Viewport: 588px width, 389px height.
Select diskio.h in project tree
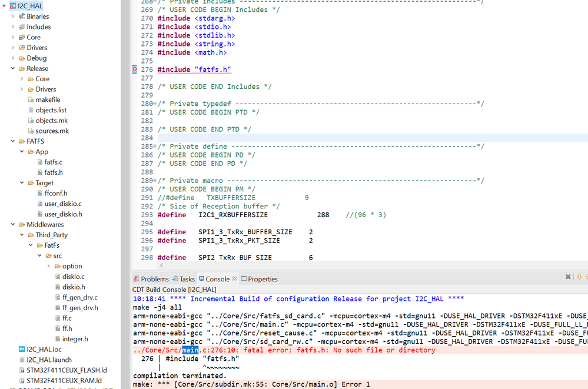click(x=74, y=287)
